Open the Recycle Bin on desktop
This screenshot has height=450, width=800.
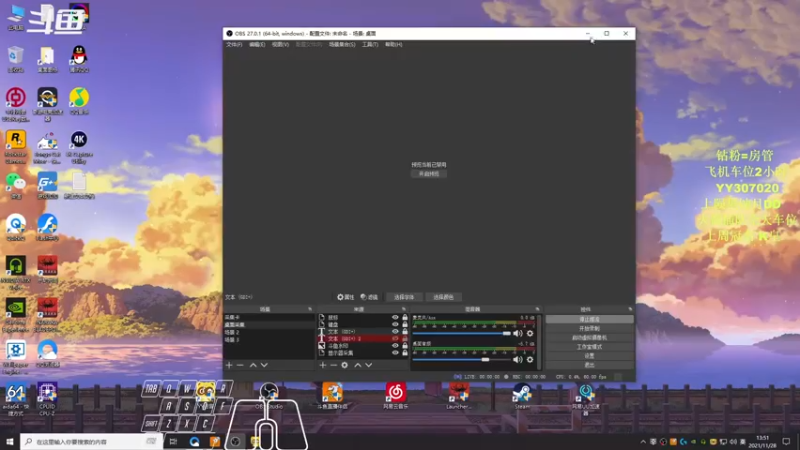16,59
